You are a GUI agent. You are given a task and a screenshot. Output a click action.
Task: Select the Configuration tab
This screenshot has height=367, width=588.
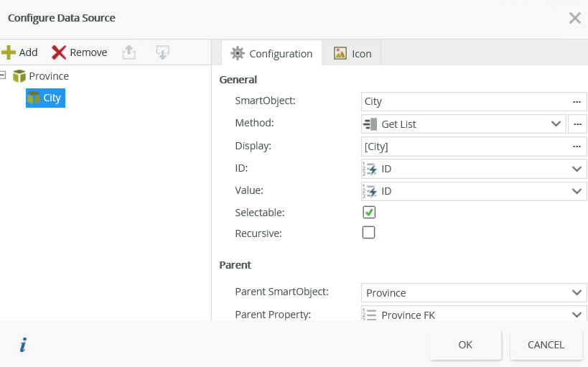pos(271,53)
